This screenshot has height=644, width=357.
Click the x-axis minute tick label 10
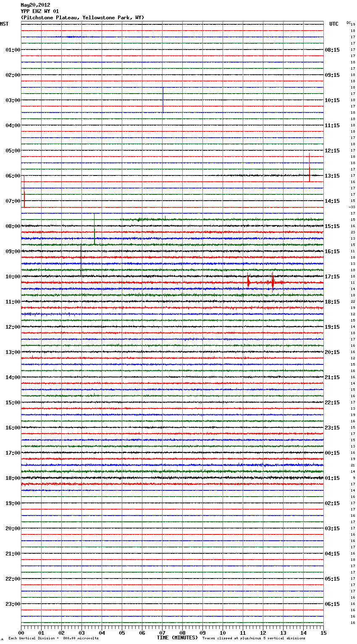point(223,633)
